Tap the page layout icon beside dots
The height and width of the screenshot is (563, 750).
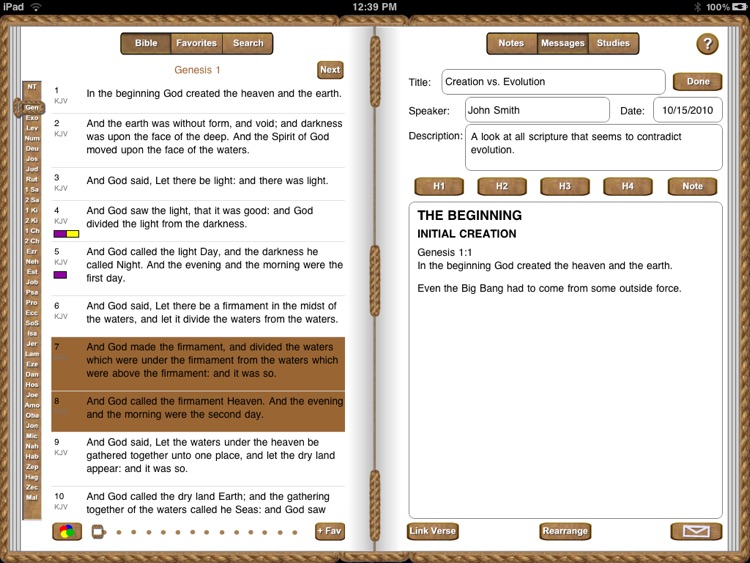point(98,531)
